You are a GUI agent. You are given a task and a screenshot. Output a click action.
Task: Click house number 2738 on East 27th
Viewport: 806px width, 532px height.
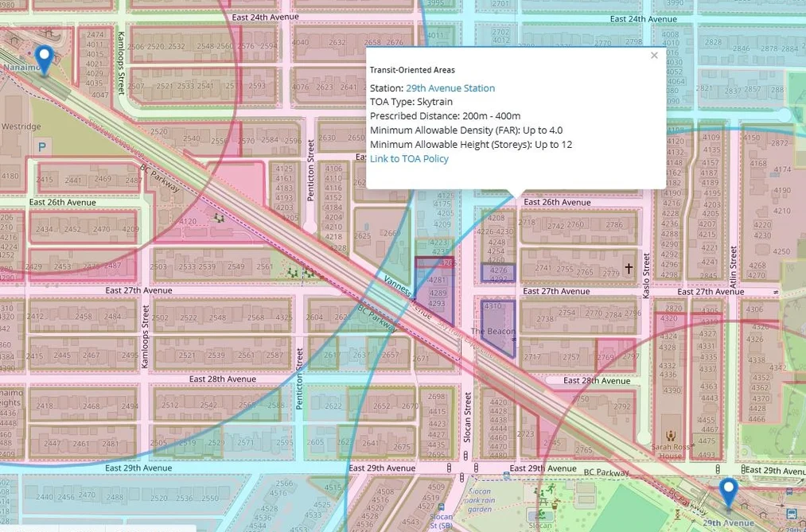pos(545,319)
